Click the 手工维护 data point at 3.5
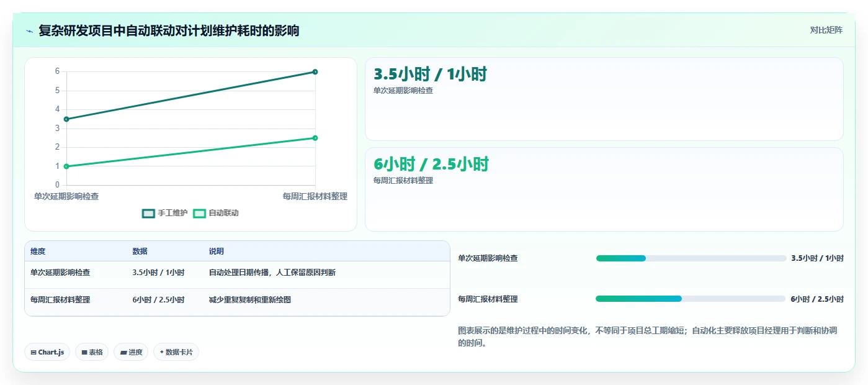This screenshot has height=385, width=868. click(x=66, y=119)
